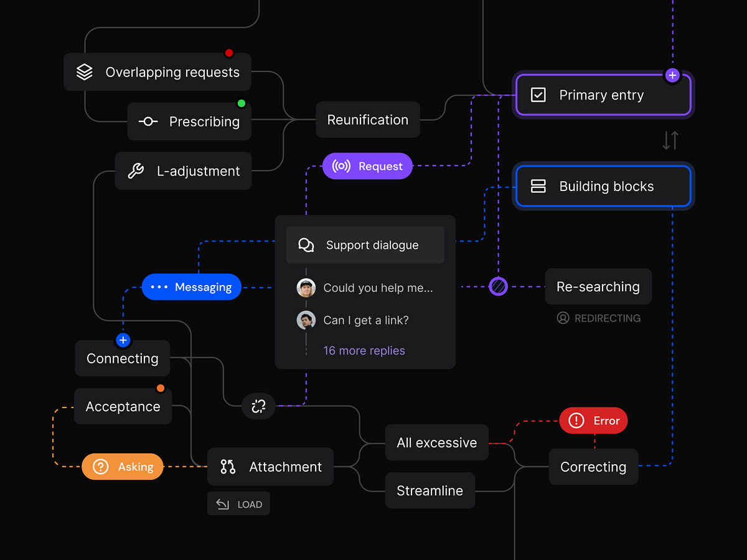Viewport: 747px width, 560px height.
Task: Click the question mark icon on the Asking badge
Action: point(100,466)
